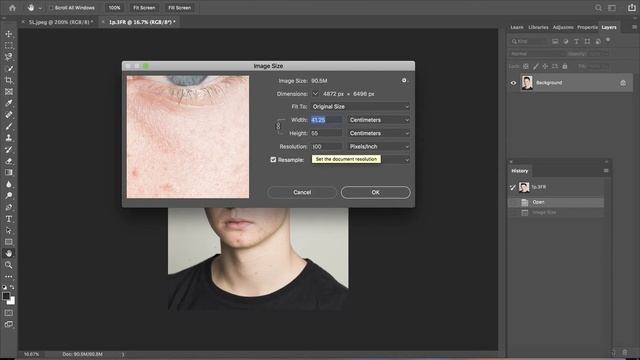640x360 pixels.
Task: Open the Edit Toolbar three-dots menu
Action: (x=9, y=276)
